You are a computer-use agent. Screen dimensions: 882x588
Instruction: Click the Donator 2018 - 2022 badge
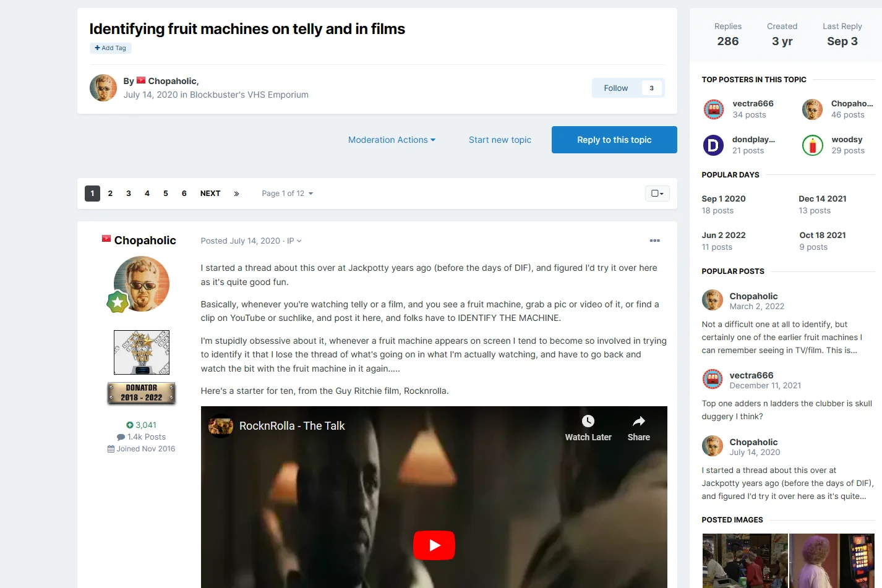[x=142, y=393]
